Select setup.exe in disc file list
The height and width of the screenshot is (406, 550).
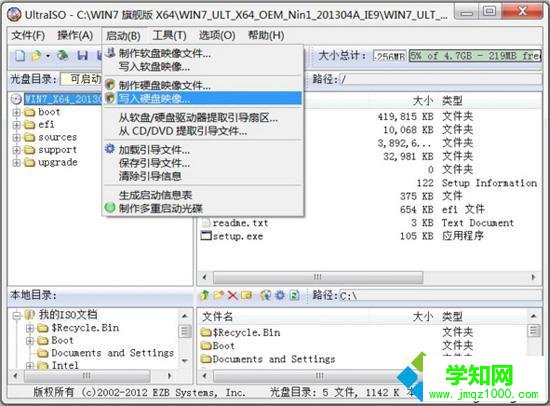pyautogui.click(x=238, y=236)
